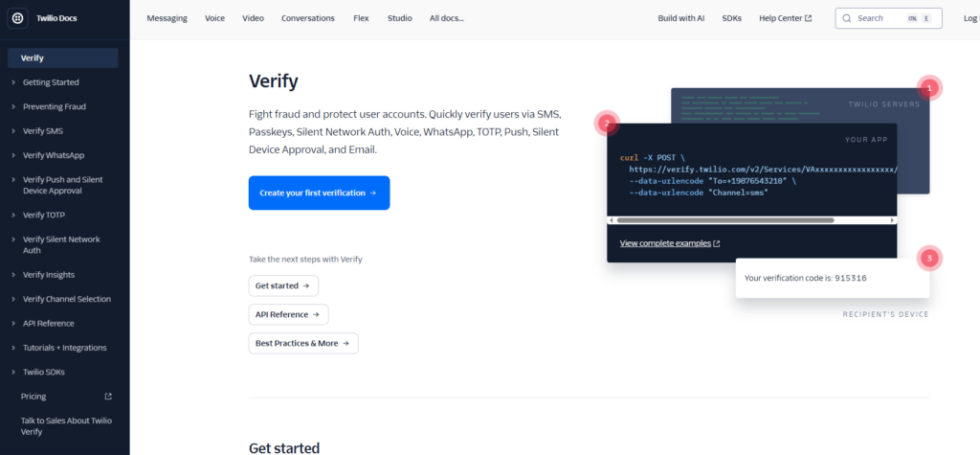
Task: Open the Messaging docs menu
Action: (x=167, y=19)
